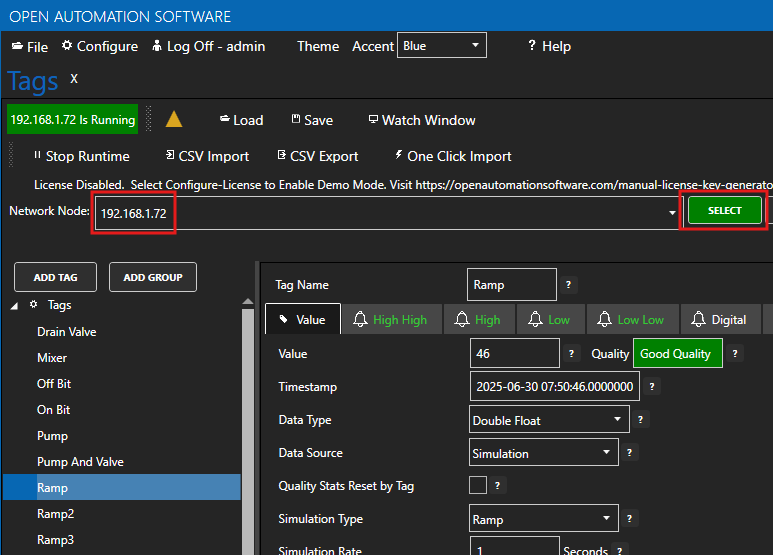Click the Save disk icon

296,119
